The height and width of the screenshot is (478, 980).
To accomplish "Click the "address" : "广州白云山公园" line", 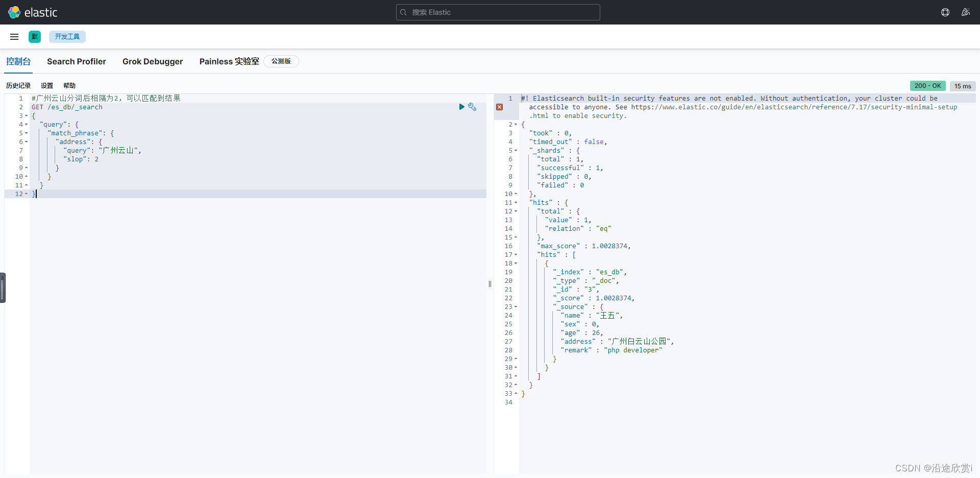I will click(x=617, y=342).
